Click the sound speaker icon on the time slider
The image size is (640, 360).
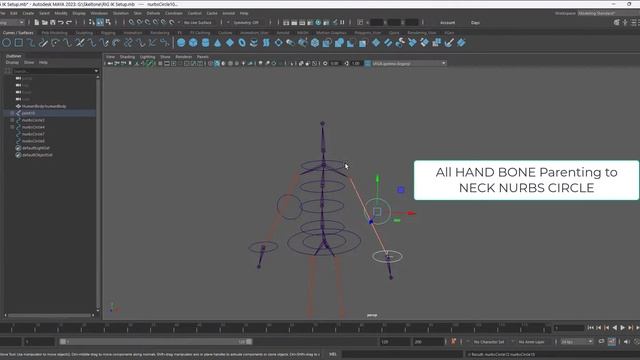click(627, 342)
